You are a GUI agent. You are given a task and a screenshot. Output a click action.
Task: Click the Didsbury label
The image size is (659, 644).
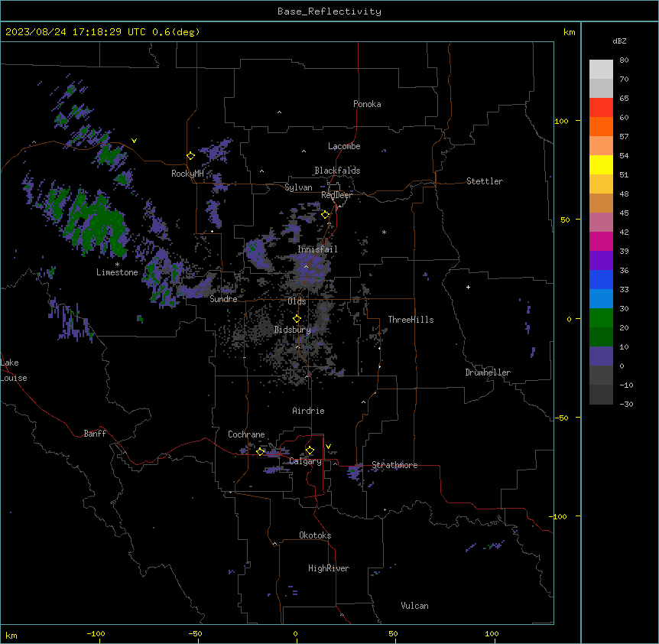pyautogui.click(x=293, y=330)
